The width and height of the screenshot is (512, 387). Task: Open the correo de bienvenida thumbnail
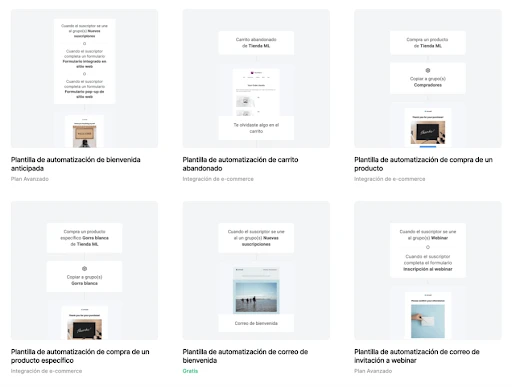(x=256, y=270)
